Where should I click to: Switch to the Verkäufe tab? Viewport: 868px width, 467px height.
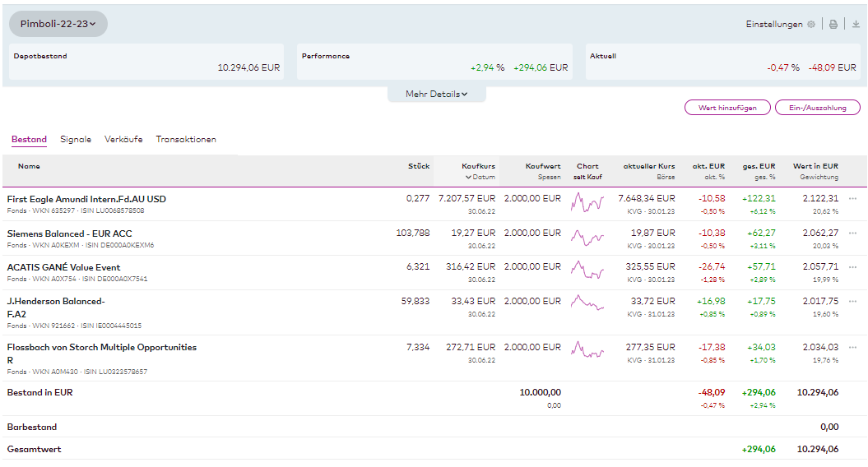click(123, 140)
